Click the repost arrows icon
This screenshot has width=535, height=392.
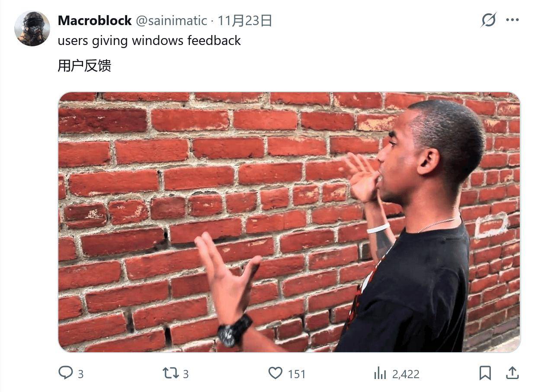pyautogui.click(x=170, y=373)
